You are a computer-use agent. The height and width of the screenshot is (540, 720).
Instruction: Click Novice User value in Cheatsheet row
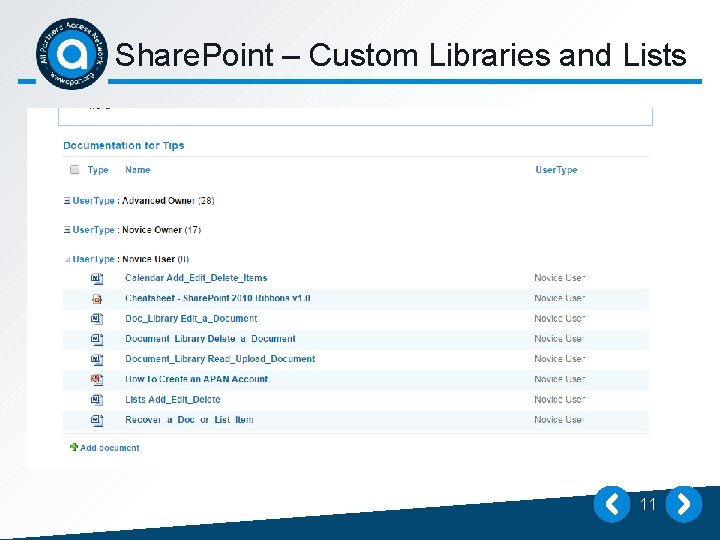coord(559,298)
